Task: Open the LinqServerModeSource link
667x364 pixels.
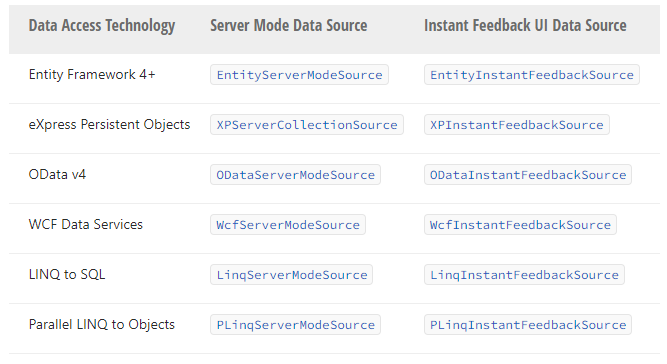Action: (292, 275)
